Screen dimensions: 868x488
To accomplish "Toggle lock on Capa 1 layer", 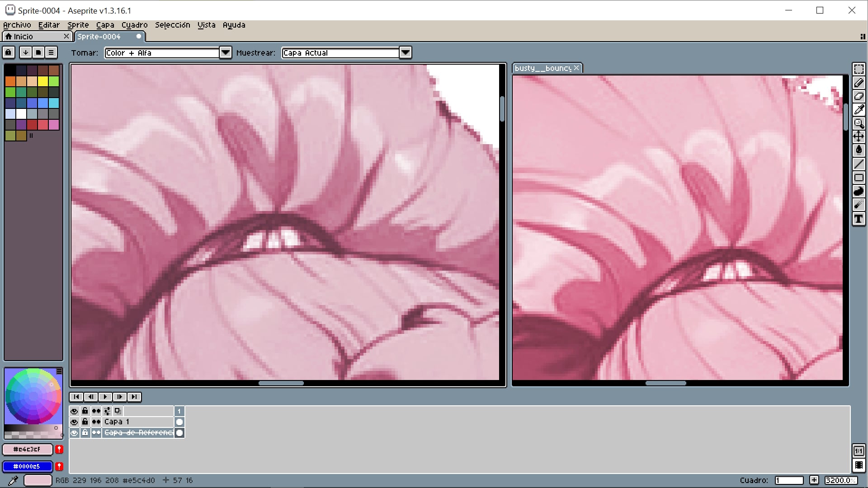I will tap(85, 422).
